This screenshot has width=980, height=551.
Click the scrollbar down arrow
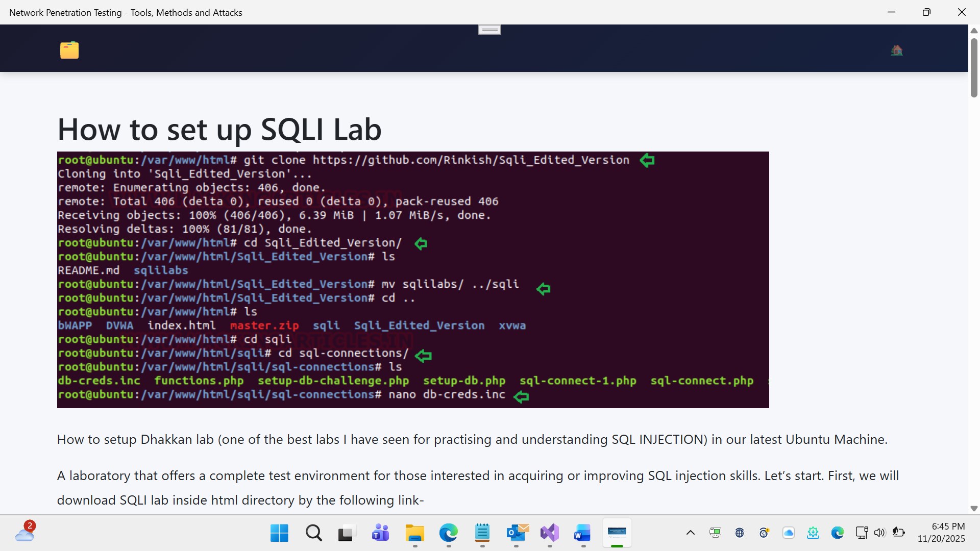tap(974, 509)
